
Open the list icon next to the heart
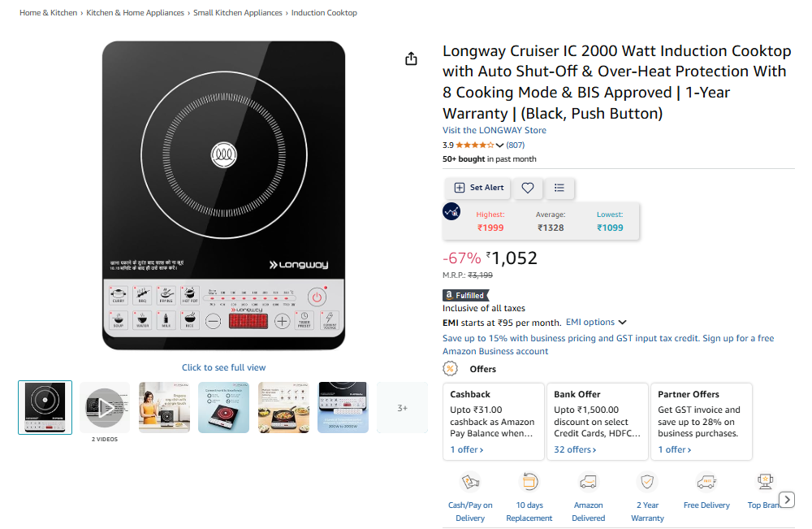pyautogui.click(x=559, y=188)
